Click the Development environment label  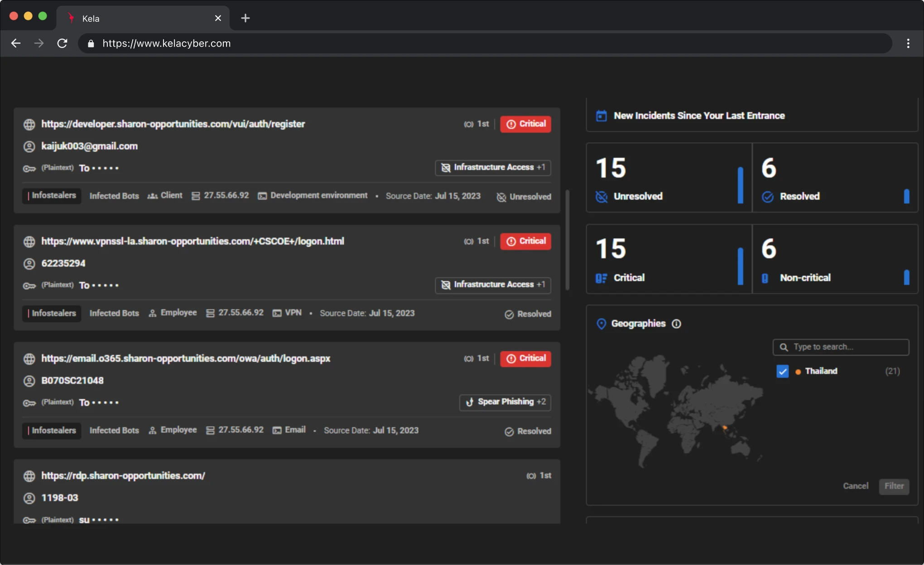coord(319,196)
